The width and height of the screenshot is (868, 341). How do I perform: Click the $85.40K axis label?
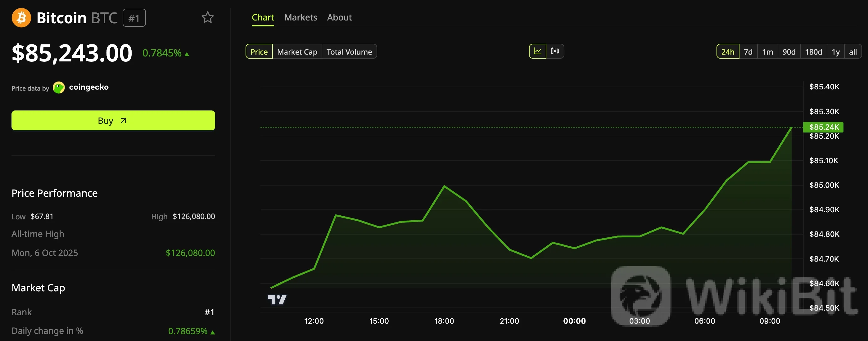(x=824, y=87)
